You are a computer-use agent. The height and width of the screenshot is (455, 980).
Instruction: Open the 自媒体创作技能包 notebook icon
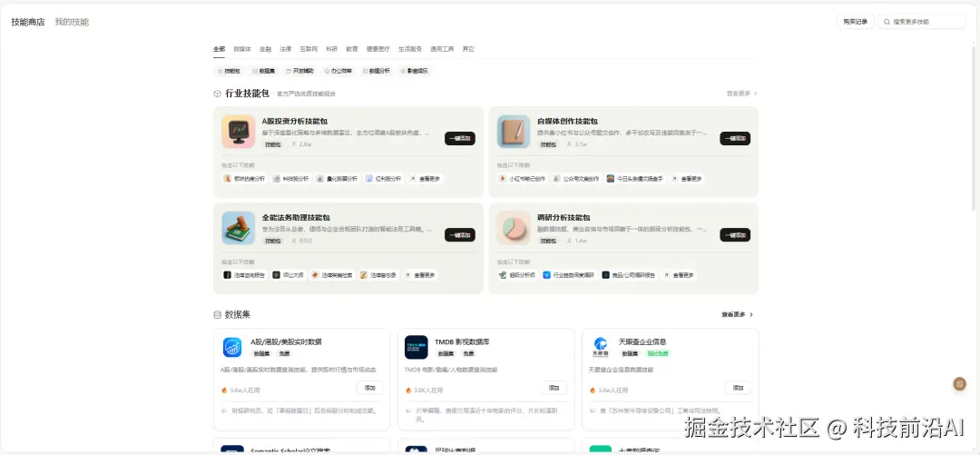pyautogui.click(x=514, y=132)
